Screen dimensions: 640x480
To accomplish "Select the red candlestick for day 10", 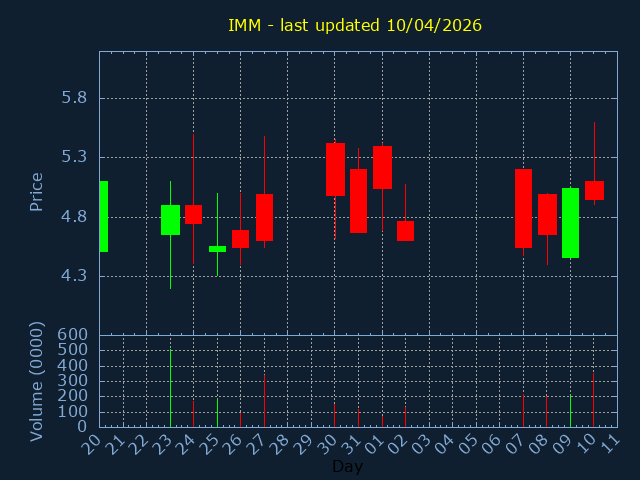I will pyautogui.click(x=594, y=190).
